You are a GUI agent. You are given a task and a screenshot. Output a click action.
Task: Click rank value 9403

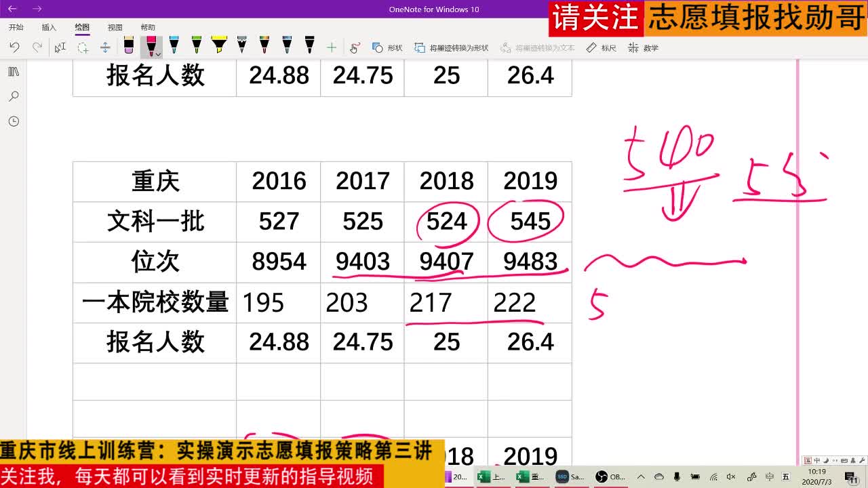(x=363, y=262)
